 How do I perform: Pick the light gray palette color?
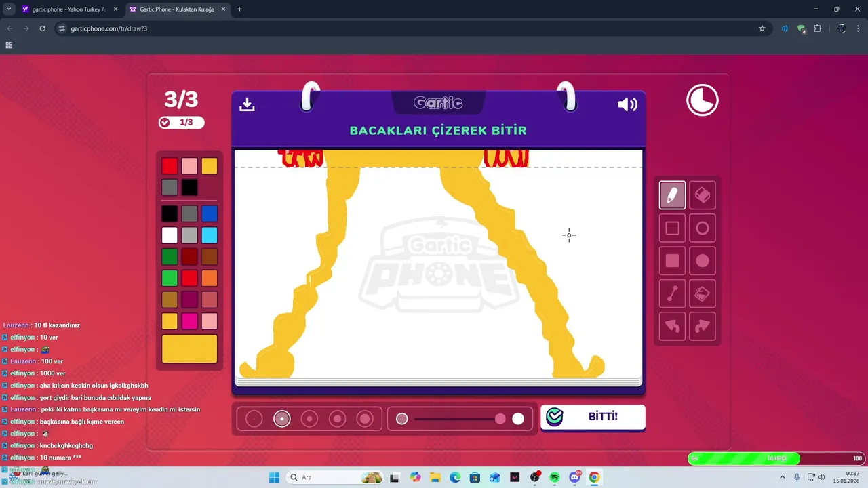coord(189,235)
